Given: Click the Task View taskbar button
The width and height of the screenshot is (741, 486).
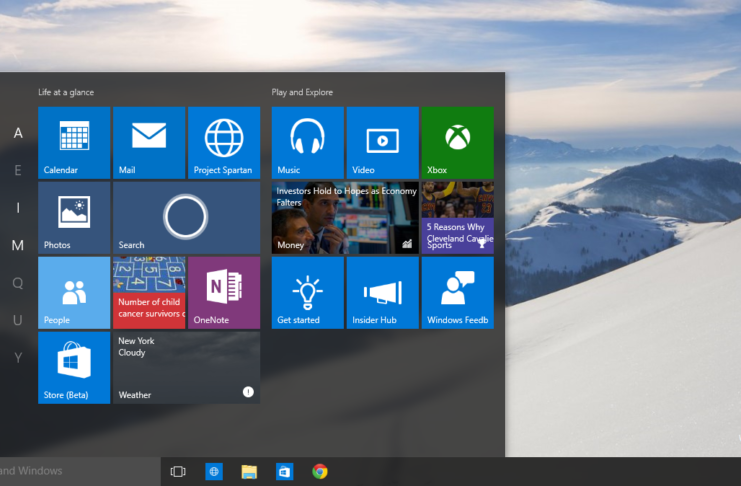Looking at the screenshot, I should (178, 471).
